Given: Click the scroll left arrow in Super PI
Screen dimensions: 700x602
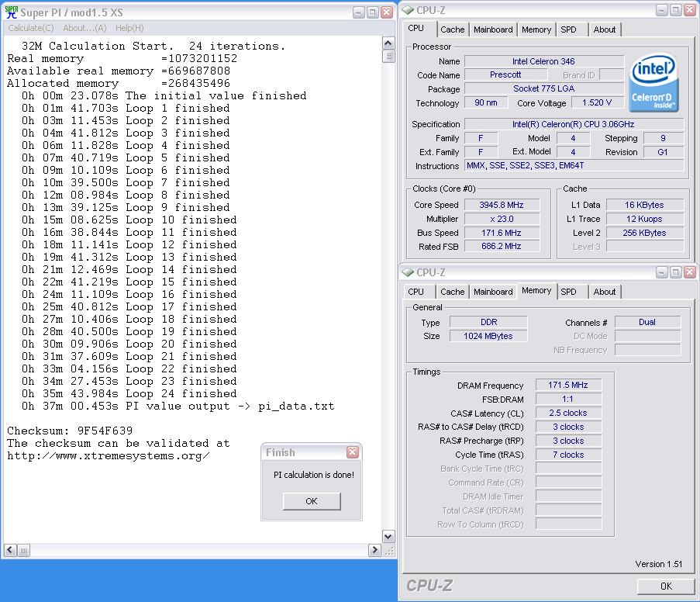Looking at the screenshot, I should [10, 550].
